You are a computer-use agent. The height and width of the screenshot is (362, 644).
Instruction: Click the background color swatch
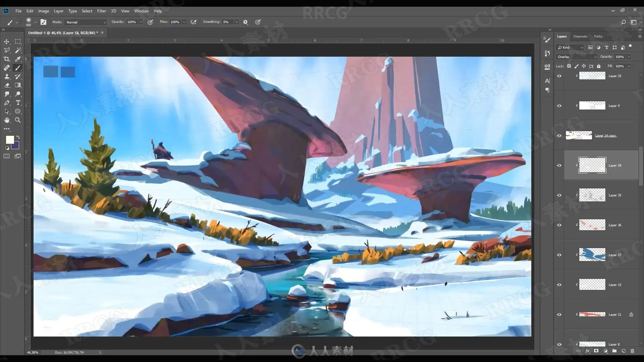click(16, 146)
